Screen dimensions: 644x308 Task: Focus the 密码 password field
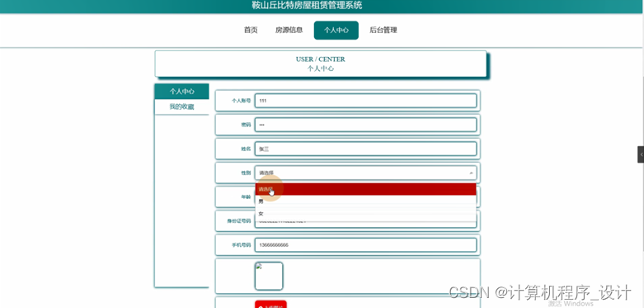(365, 125)
